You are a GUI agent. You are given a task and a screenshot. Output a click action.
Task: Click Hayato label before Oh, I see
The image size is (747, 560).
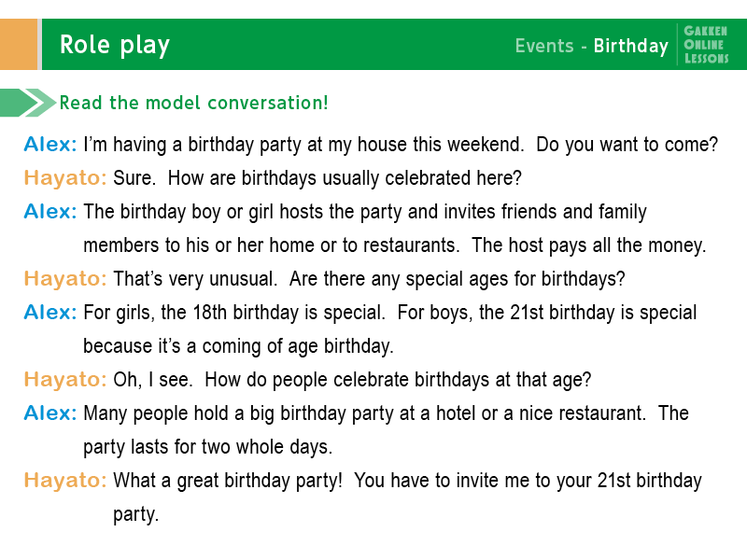65,380
